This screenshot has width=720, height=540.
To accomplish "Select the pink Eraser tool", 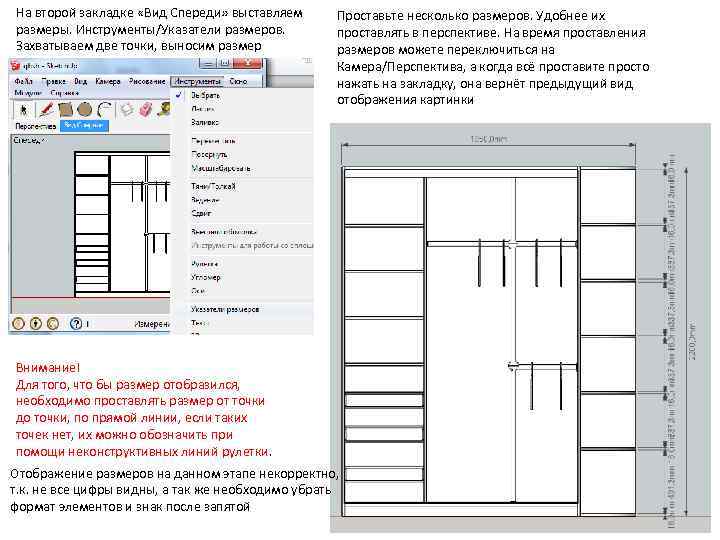I will pos(146,110).
